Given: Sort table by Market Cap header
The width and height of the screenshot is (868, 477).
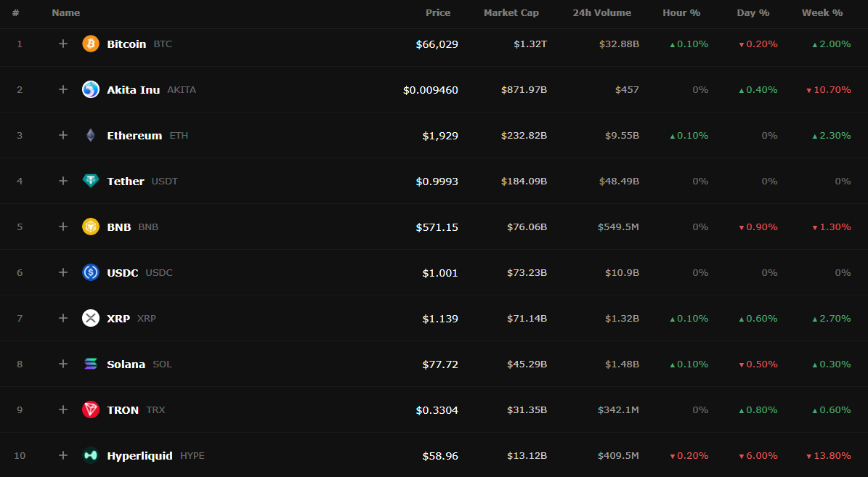Looking at the screenshot, I should tap(511, 13).
